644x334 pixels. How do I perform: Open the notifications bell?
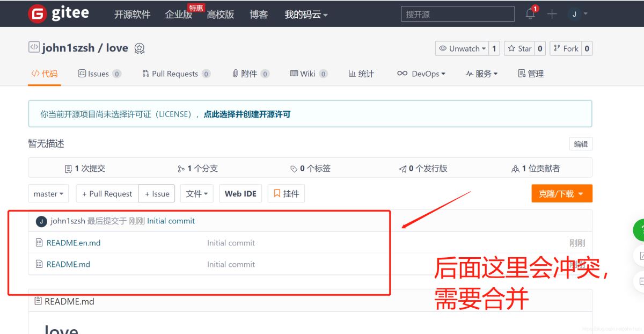click(530, 14)
